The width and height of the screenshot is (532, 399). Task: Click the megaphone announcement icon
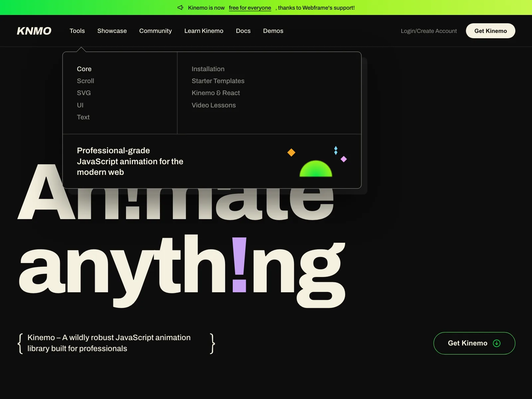coord(181,8)
